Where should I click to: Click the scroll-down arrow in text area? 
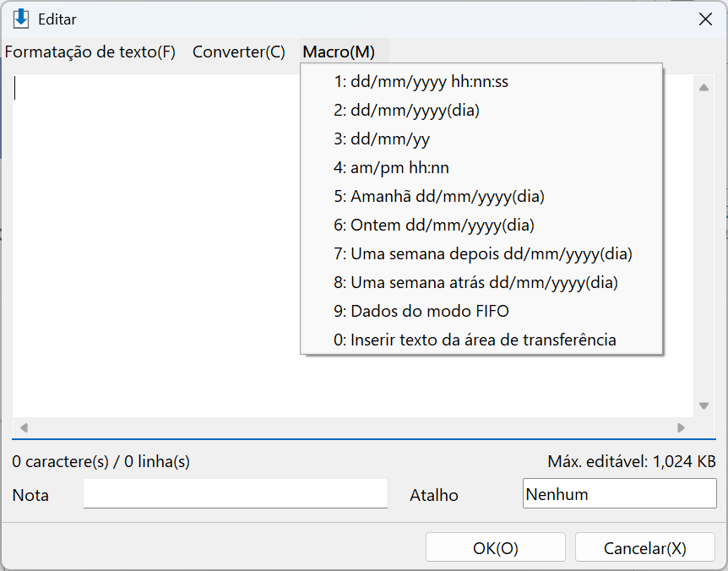pos(704,405)
